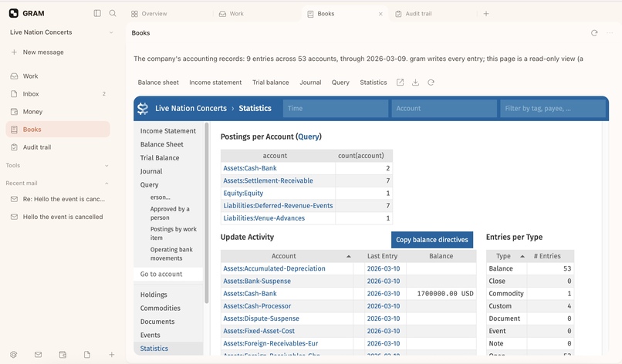This screenshot has width=622, height=364.
Task: Open Liabilities:Venue-Advances account link
Action: pos(264,218)
